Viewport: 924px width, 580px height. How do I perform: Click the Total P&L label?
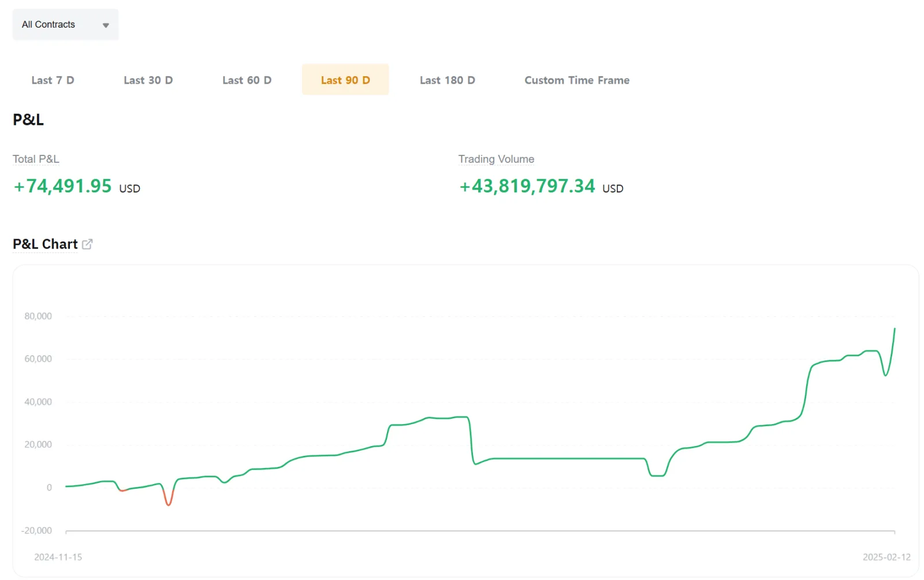(x=36, y=159)
